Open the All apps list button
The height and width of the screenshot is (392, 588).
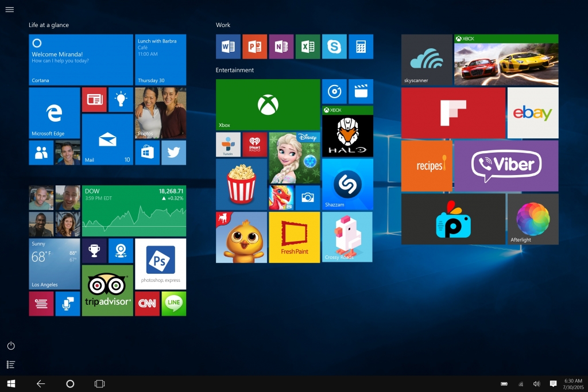(x=11, y=364)
